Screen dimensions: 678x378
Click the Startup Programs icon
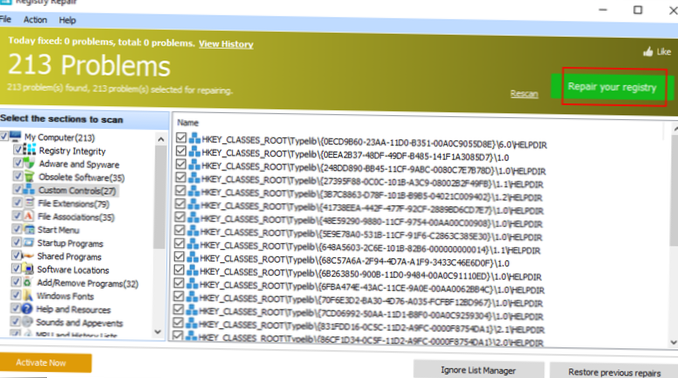tap(29, 242)
